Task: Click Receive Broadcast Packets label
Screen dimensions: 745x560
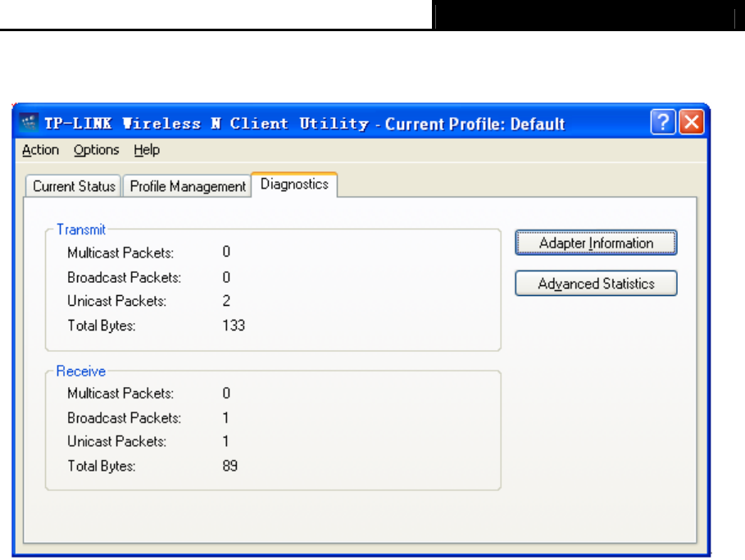Action: 124,418
